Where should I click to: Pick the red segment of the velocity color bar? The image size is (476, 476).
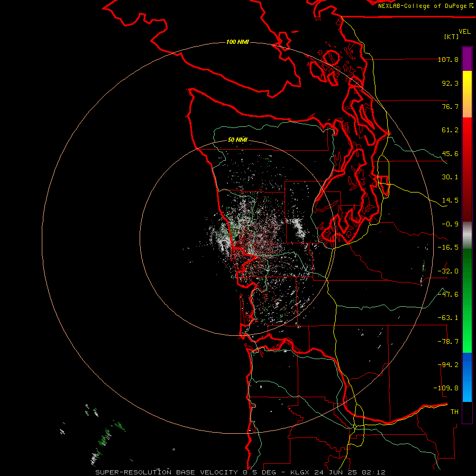coord(467,169)
